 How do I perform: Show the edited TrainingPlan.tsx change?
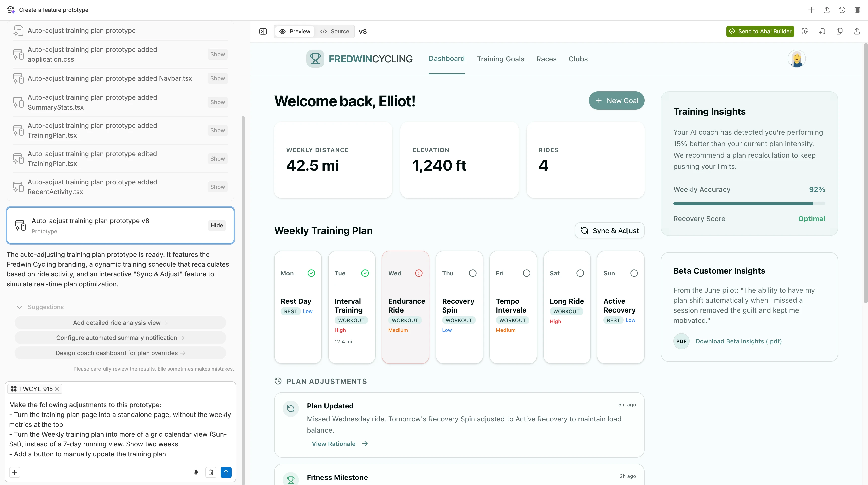pyautogui.click(x=217, y=158)
